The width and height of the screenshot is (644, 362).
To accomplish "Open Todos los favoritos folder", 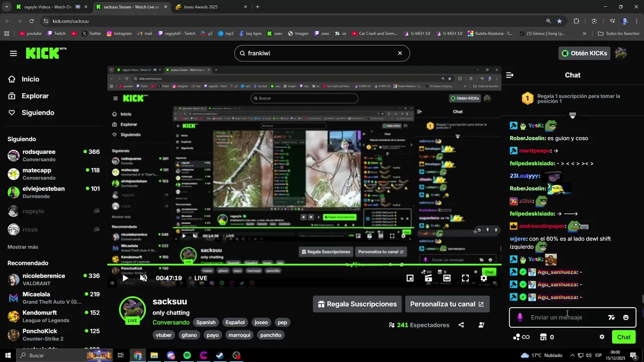I will (618, 34).
